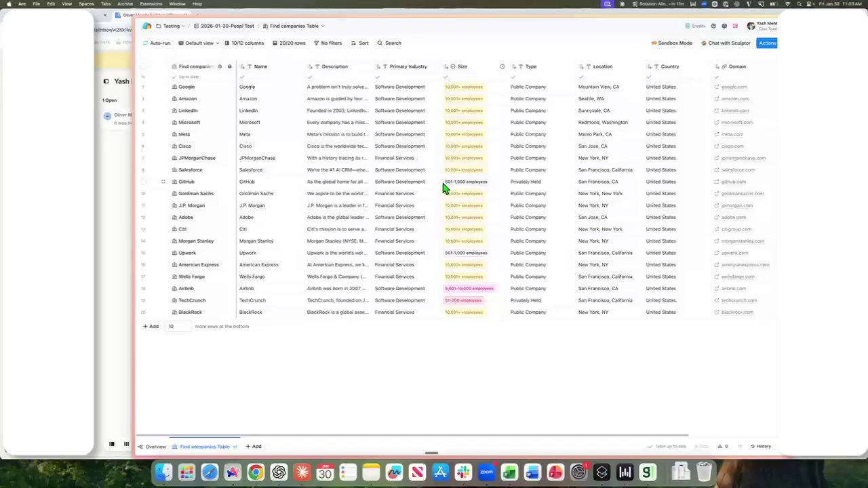Screen dimensions: 868x488
Task: Open the table Search
Action: click(389, 43)
